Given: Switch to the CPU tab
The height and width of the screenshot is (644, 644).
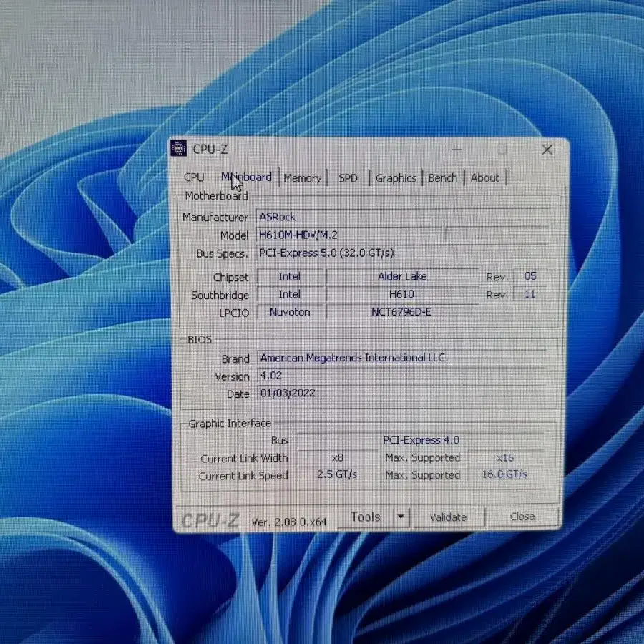Looking at the screenshot, I should [194, 177].
